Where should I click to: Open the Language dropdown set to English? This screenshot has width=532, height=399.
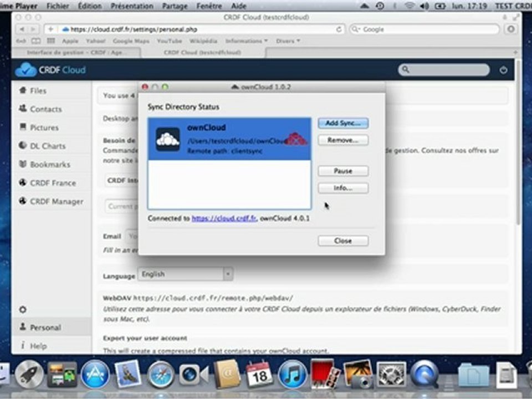[x=185, y=274]
